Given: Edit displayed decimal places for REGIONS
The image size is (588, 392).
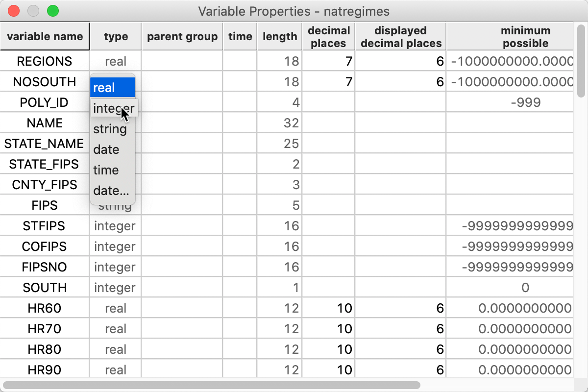Looking at the screenshot, I should click(x=400, y=61).
